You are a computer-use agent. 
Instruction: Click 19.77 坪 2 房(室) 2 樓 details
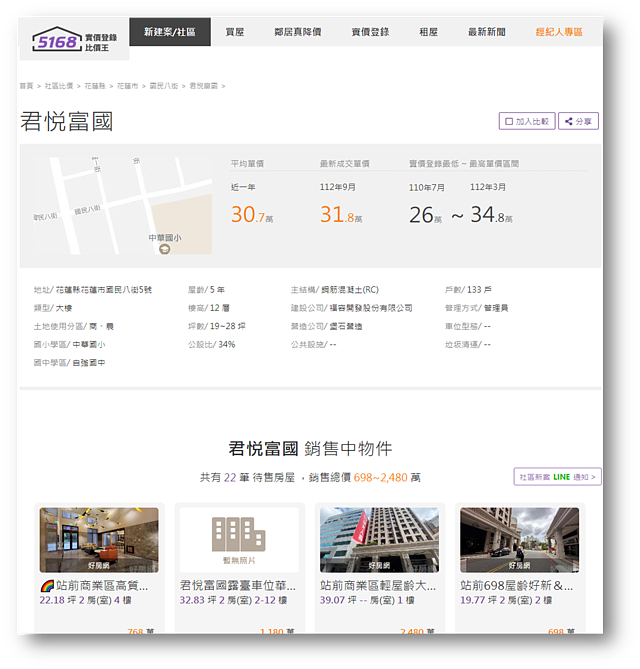click(506, 600)
